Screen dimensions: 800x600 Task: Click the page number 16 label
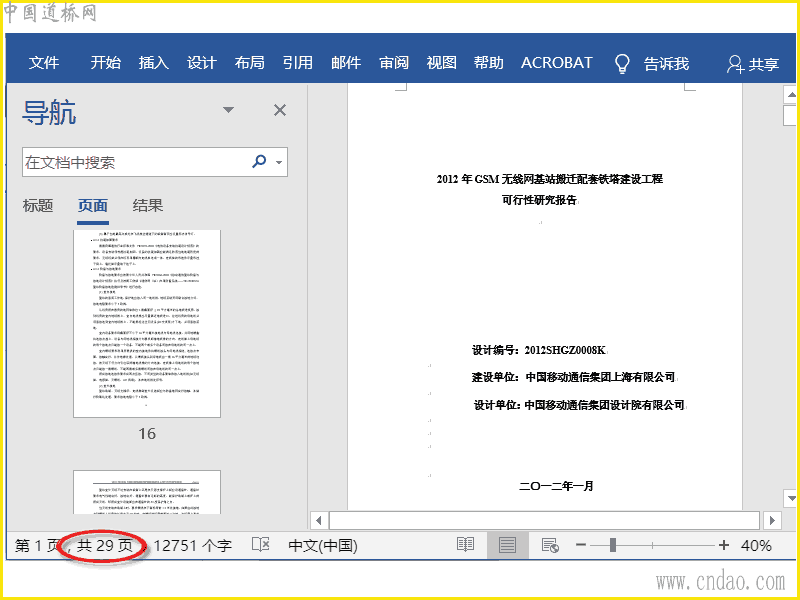pyautogui.click(x=147, y=434)
